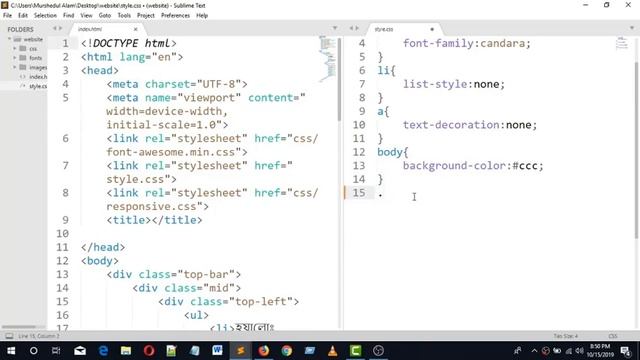The image size is (640, 360).
Task: Open Mail app from taskbar
Action: [80, 351]
